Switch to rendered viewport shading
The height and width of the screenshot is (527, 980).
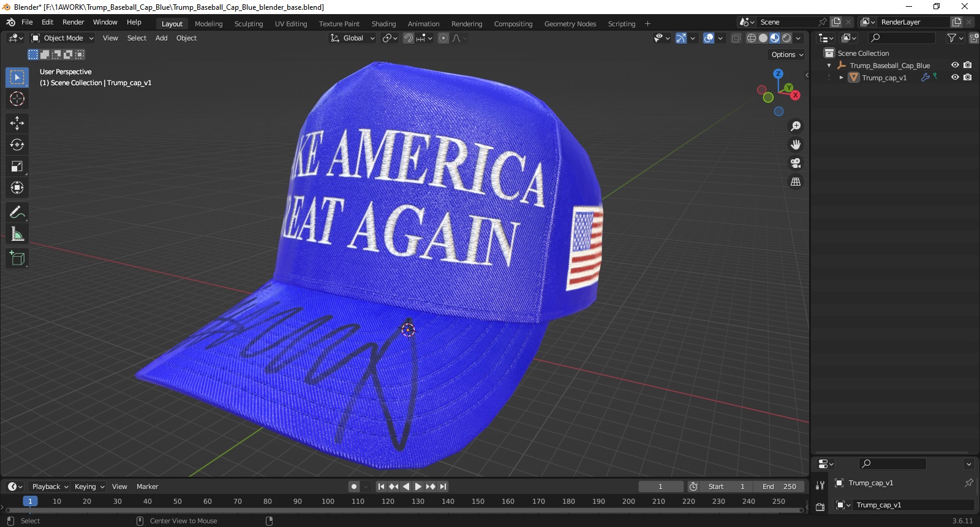coord(786,38)
